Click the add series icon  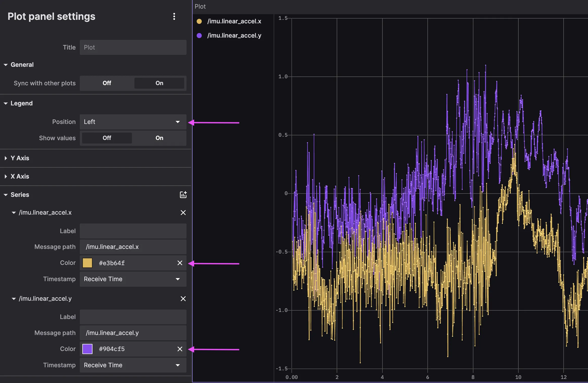183,195
